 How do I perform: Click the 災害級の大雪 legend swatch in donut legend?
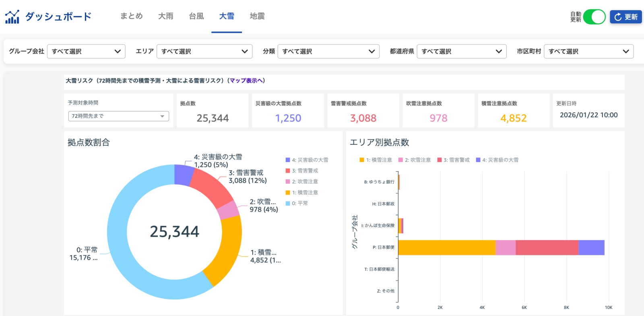(288, 160)
